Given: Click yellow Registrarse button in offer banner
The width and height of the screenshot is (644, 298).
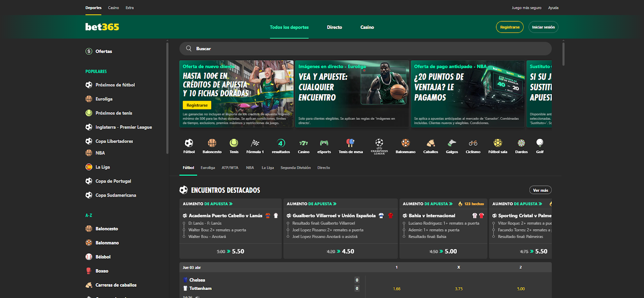Looking at the screenshot, I should pos(197,105).
